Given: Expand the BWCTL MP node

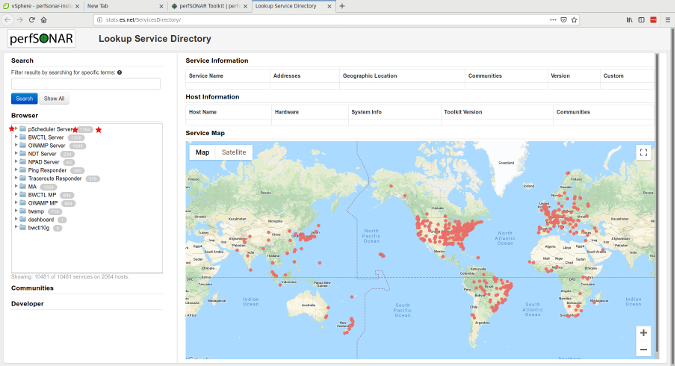Looking at the screenshot, I should click(16, 194).
